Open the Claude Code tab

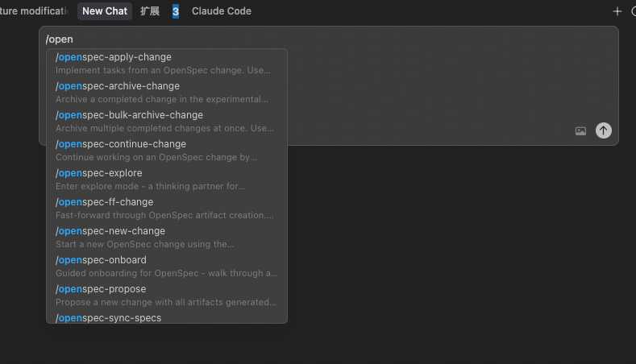222,11
